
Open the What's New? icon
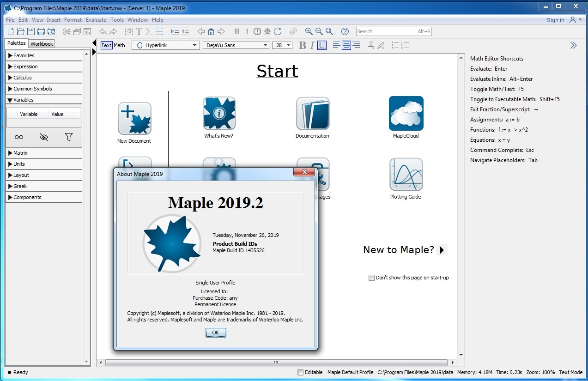tap(219, 114)
